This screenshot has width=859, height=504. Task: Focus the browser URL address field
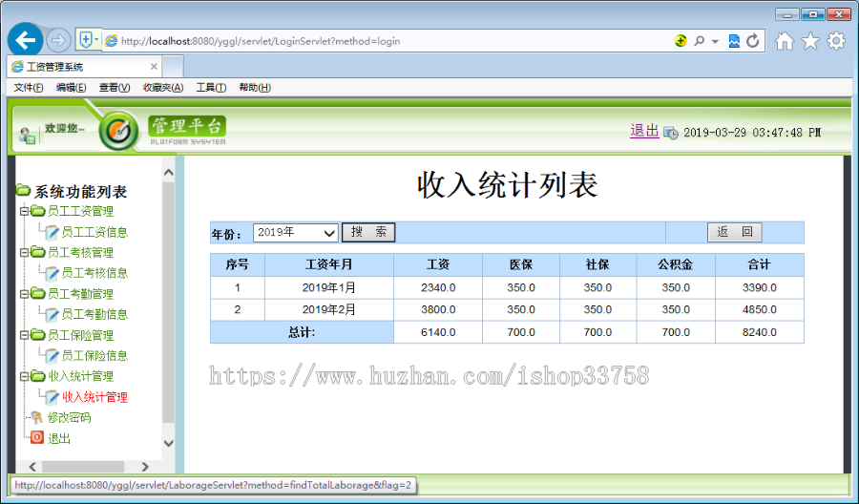384,41
